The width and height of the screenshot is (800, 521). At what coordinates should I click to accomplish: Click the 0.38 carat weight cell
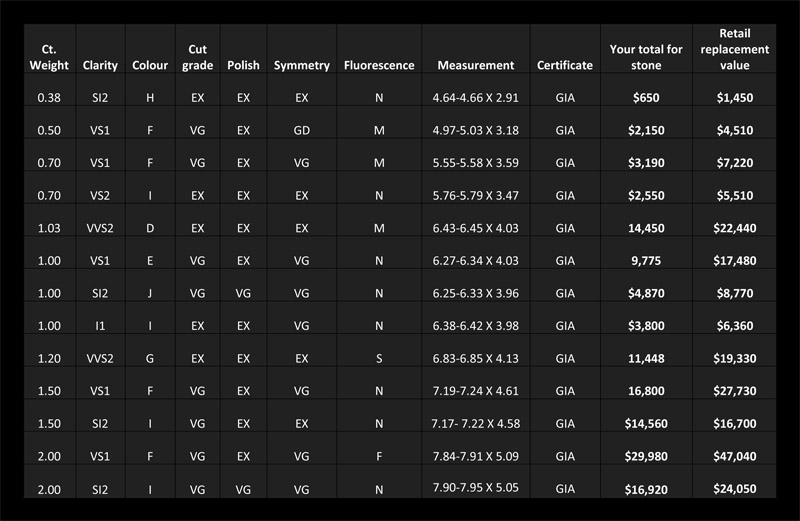pyautogui.click(x=49, y=97)
